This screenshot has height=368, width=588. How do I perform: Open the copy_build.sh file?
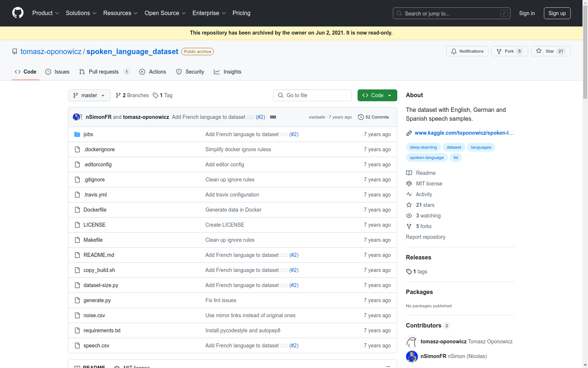(x=99, y=270)
